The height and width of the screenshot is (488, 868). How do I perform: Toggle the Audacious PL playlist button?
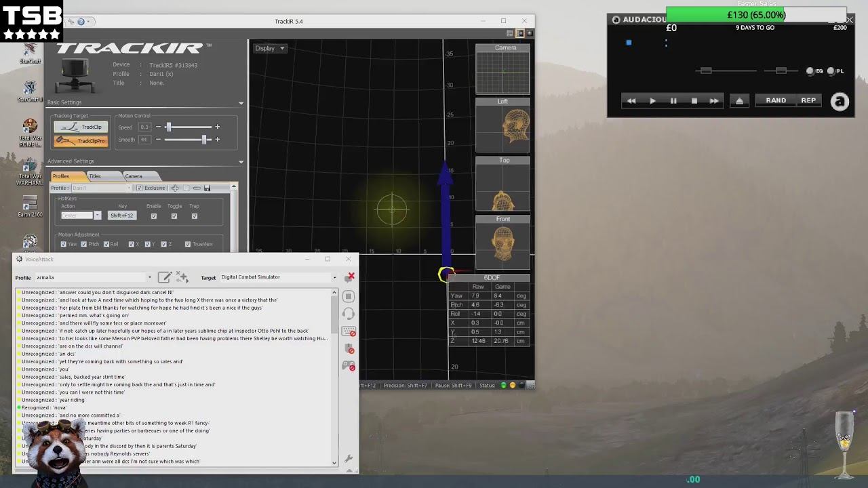click(x=836, y=71)
